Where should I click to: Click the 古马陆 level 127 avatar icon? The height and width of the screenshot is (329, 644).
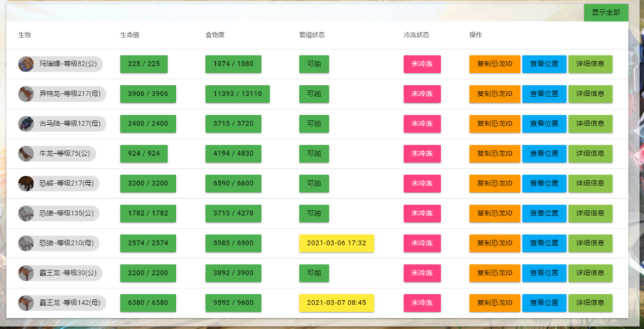(x=26, y=124)
